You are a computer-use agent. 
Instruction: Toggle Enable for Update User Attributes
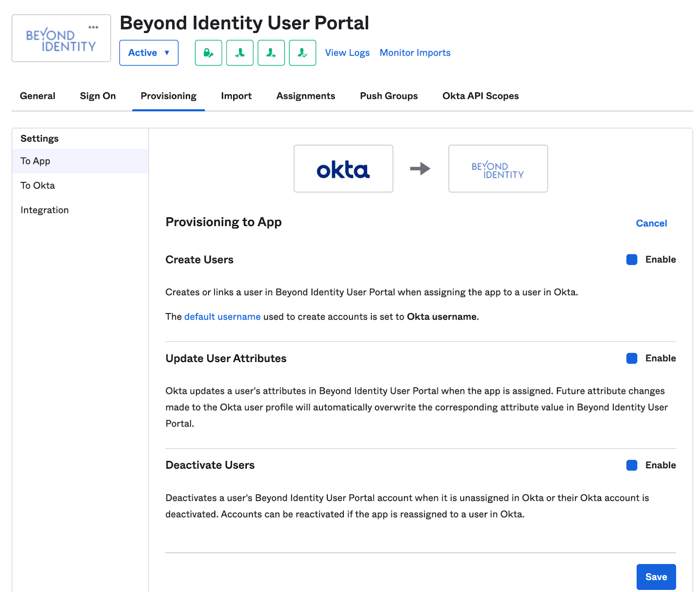pos(631,359)
